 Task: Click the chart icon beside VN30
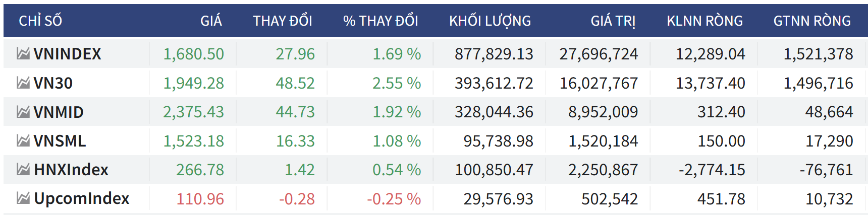point(23,83)
